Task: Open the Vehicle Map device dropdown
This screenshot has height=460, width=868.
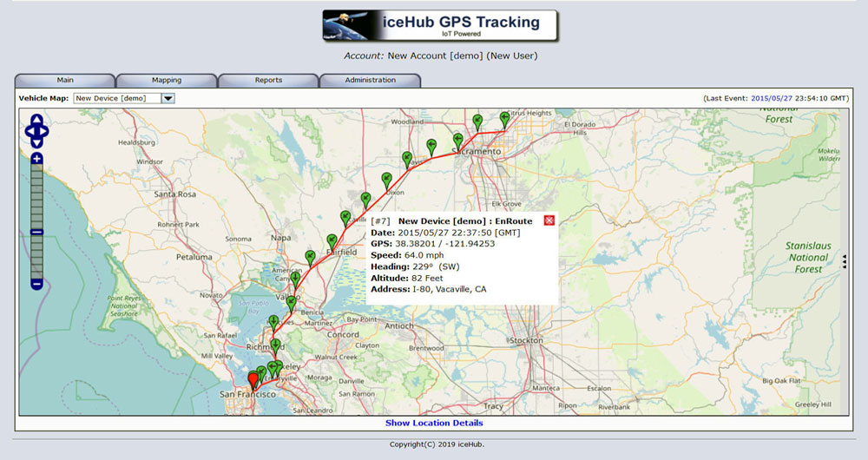Action: pyautogui.click(x=124, y=98)
